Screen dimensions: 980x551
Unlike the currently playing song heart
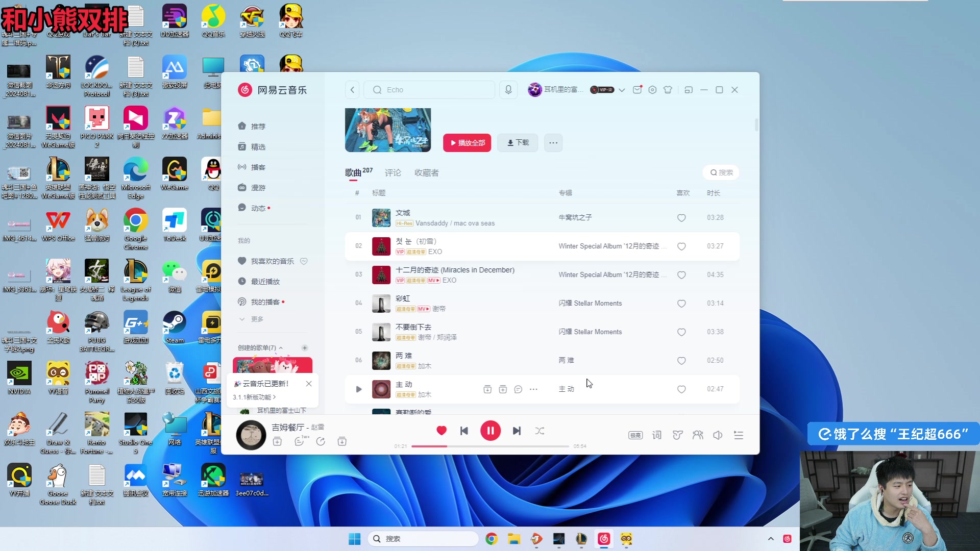[x=442, y=431]
